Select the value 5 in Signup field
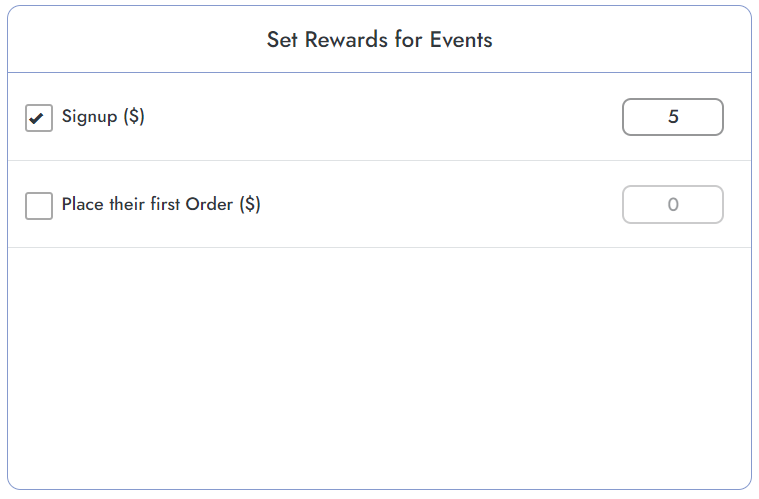759x499 pixels. pos(673,117)
